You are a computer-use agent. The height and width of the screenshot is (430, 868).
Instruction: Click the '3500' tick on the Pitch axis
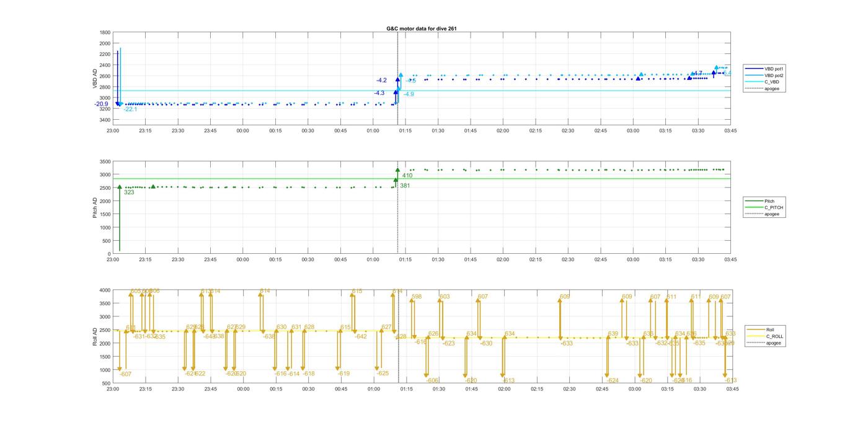click(105, 161)
